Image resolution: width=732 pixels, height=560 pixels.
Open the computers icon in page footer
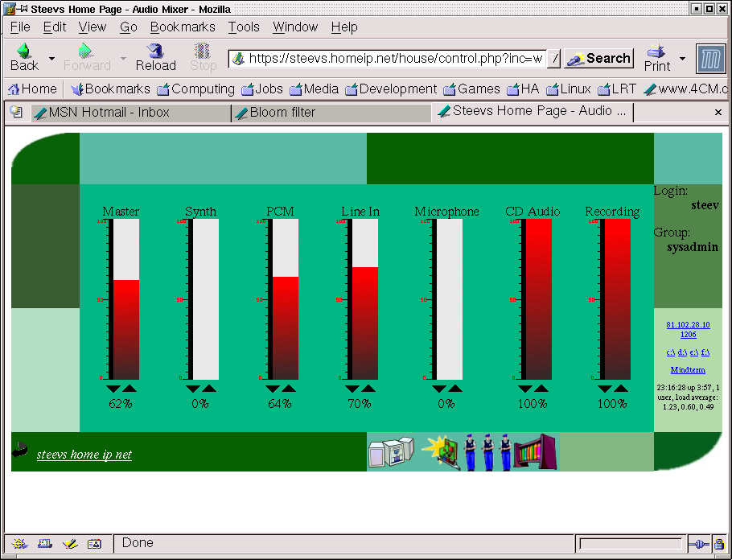coord(390,452)
